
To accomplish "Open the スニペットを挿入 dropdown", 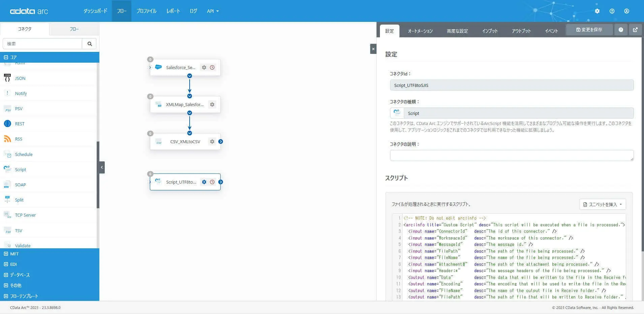I will [603, 205].
